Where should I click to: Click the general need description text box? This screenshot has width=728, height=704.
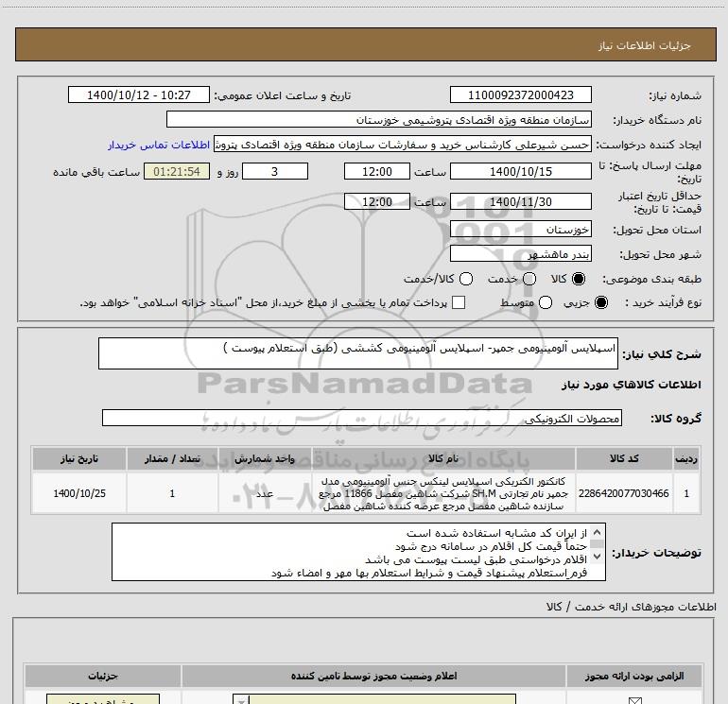pos(358,353)
